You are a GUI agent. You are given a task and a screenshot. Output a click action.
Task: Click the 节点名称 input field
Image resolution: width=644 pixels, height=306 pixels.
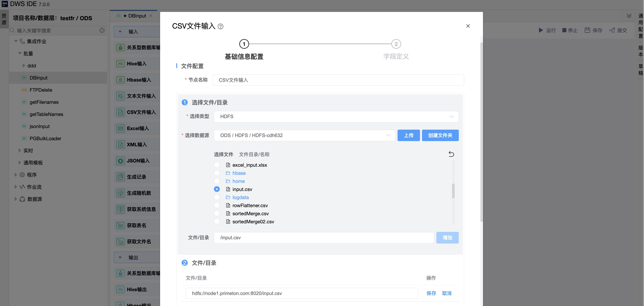point(338,80)
